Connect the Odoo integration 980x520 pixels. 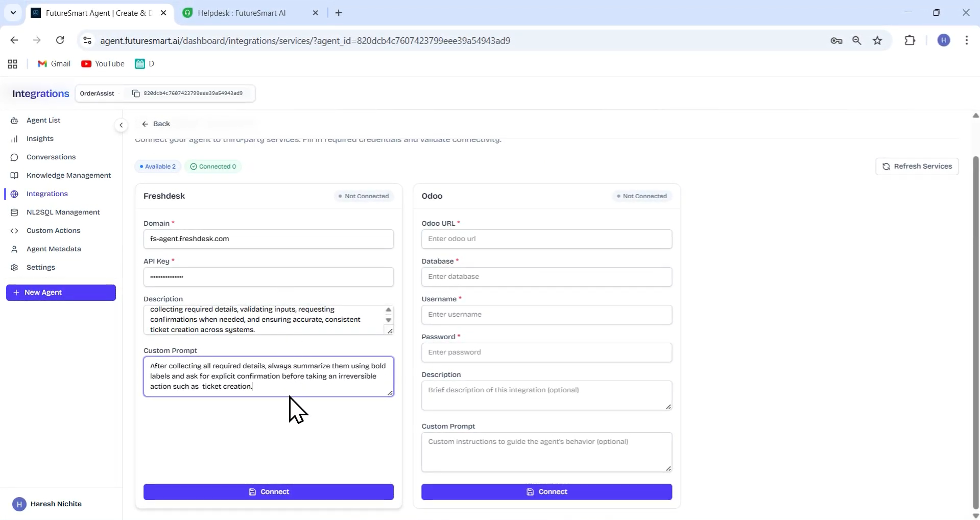tap(546, 492)
